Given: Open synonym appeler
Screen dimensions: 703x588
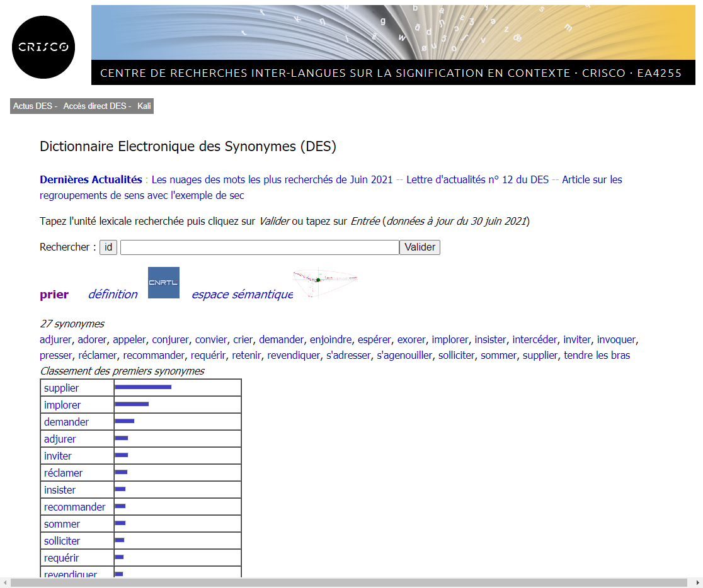Looking at the screenshot, I should [x=129, y=340].
